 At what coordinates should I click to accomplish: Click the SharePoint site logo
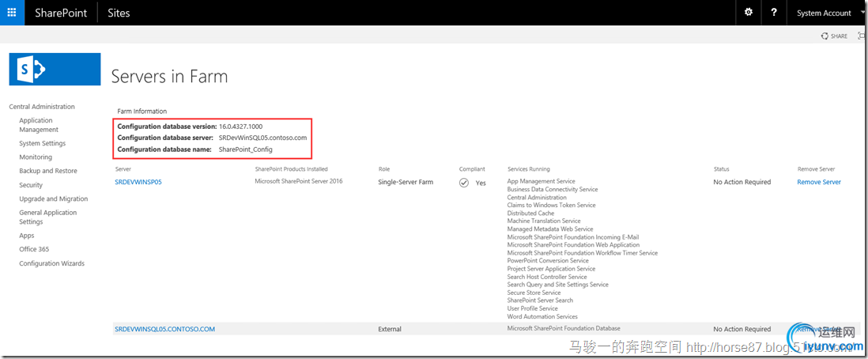(x=55, y=69)
